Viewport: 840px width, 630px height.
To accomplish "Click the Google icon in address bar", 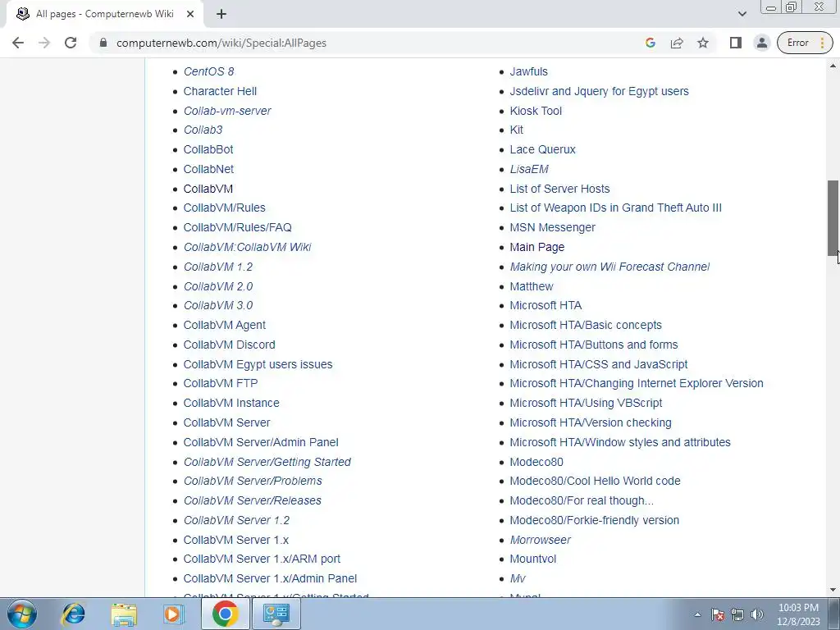I will pos(651,43).
